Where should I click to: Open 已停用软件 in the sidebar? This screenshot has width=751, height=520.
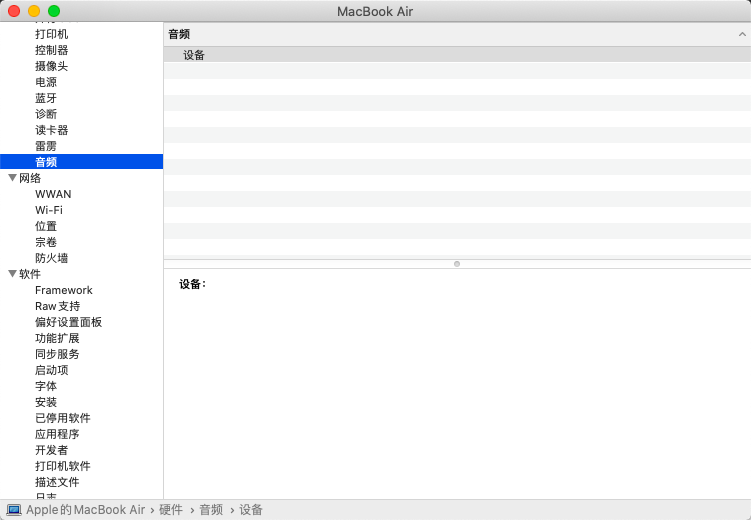pos(63,418)
